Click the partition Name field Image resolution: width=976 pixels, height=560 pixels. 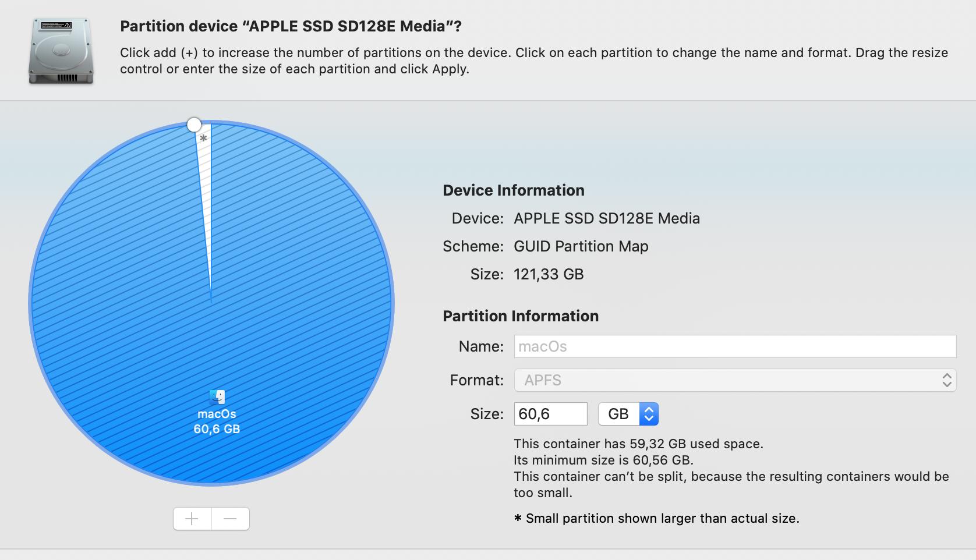735,346
